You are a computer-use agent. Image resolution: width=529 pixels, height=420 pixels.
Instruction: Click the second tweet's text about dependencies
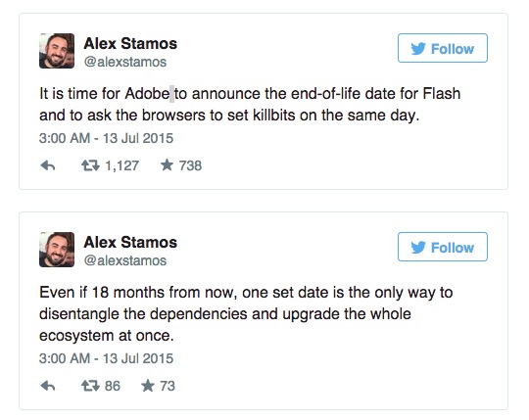click(246, 314)
